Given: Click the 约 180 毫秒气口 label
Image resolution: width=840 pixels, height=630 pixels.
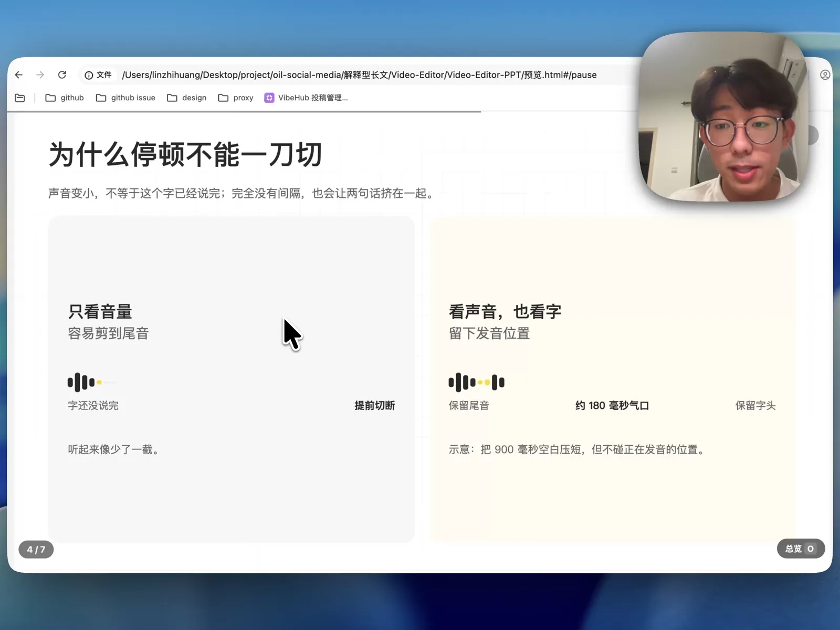Looking at the screenshot, I should 612,405.
